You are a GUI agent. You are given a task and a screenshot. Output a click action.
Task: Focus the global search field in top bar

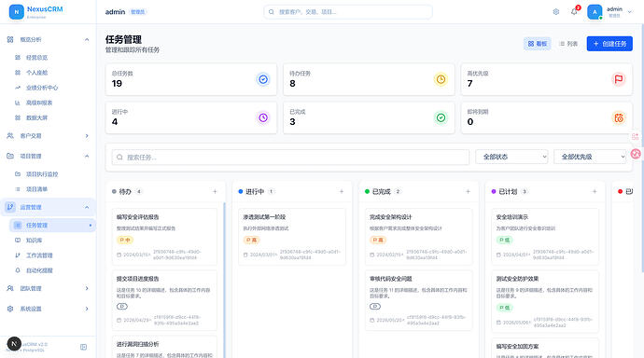[348, 12]
